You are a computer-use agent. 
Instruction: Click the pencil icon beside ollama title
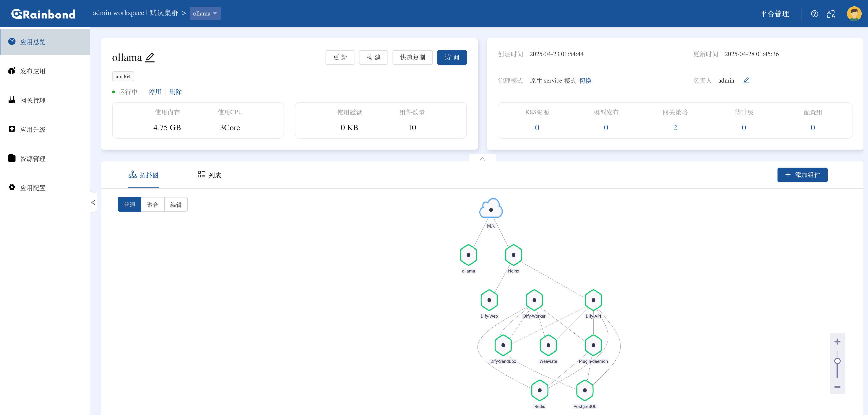point(150,57)
